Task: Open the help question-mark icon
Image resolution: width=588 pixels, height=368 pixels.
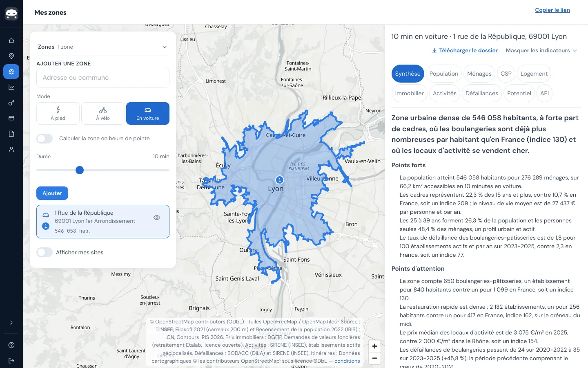Action: click(x=11, y=345)
